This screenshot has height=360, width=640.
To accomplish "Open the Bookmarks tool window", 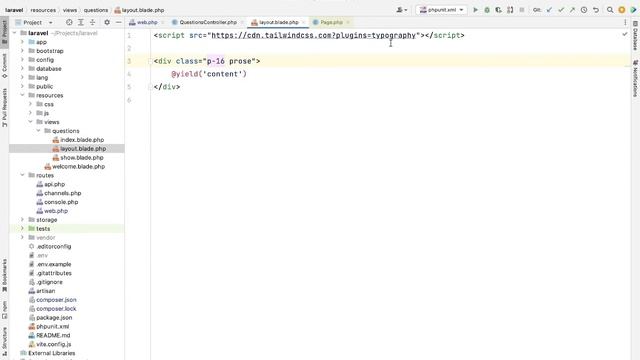I will 4,276.
